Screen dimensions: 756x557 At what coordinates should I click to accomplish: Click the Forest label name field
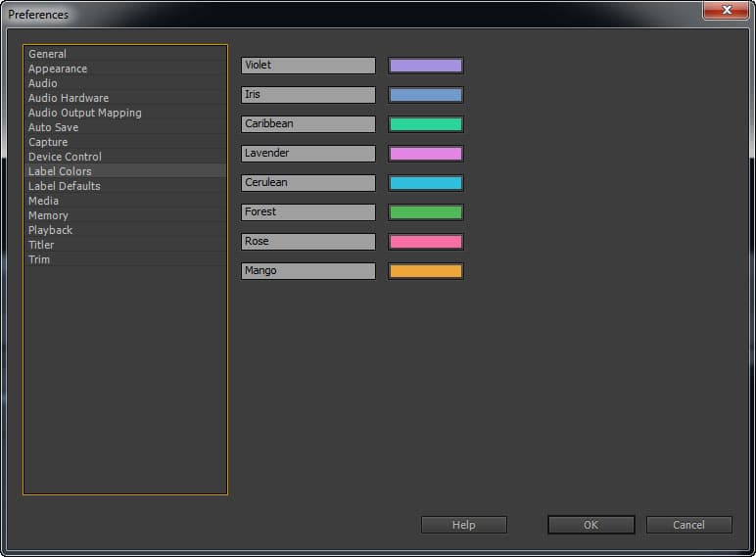(x=308, y=212)
